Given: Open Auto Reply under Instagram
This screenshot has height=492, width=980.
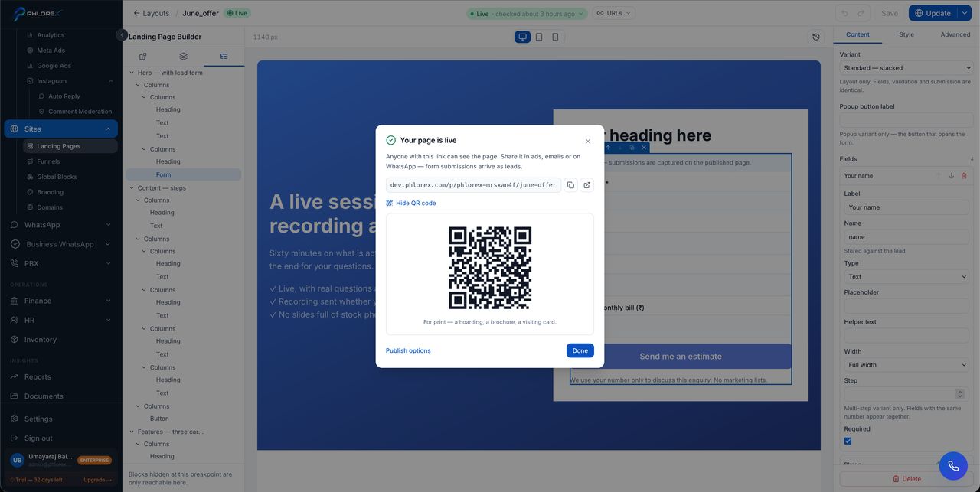Looking at the screenshot, I should [x=64, y=96].
